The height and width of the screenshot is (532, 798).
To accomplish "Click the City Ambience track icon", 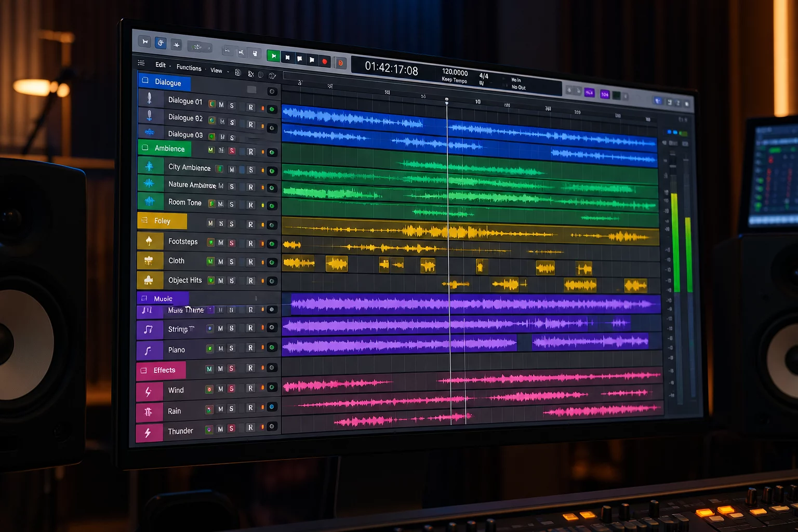I will pyautogui.click(x=149, y=166).
